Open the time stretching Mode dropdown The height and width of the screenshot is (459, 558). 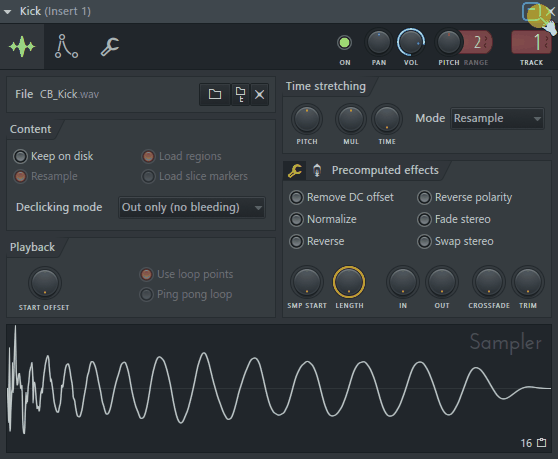coord(497,118)
